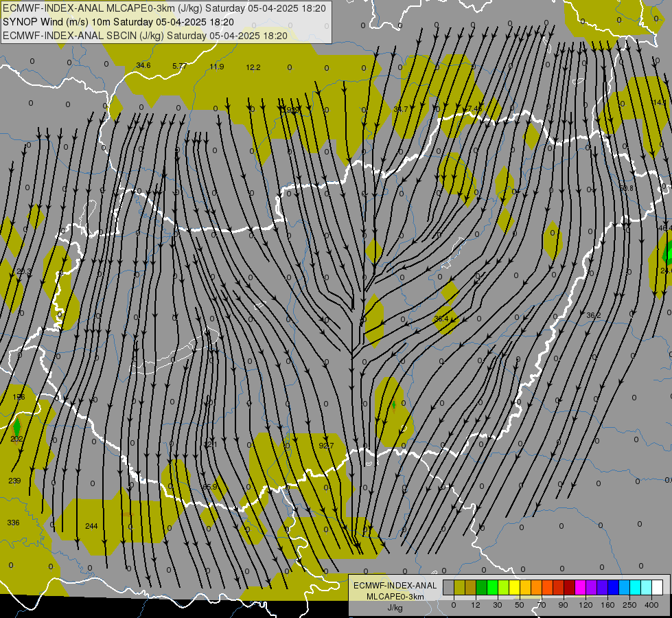Click the 'SYNOP Wind (m/s) 10m' title line

point(56,22)
